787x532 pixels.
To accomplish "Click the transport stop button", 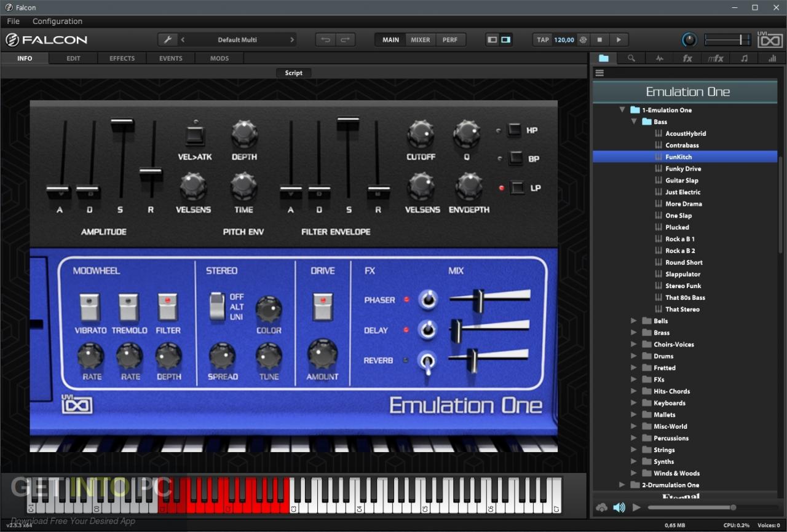I will pos(599,40).
